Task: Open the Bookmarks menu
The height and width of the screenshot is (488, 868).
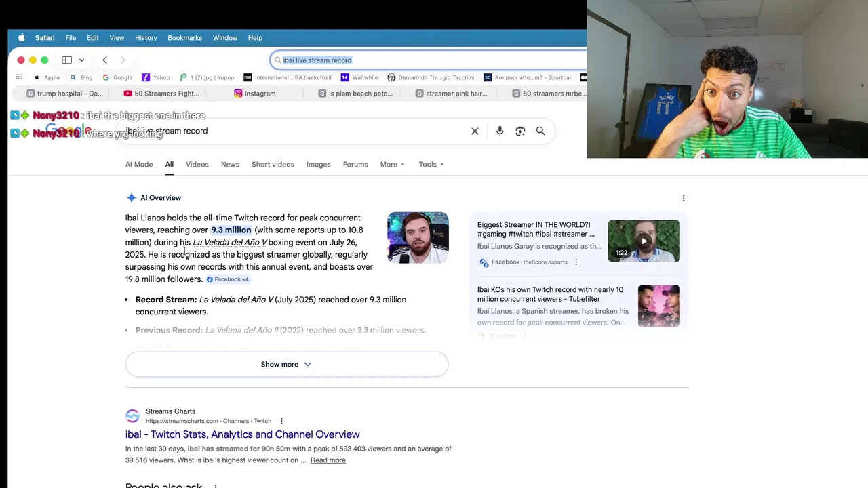Action: point(185,38)
